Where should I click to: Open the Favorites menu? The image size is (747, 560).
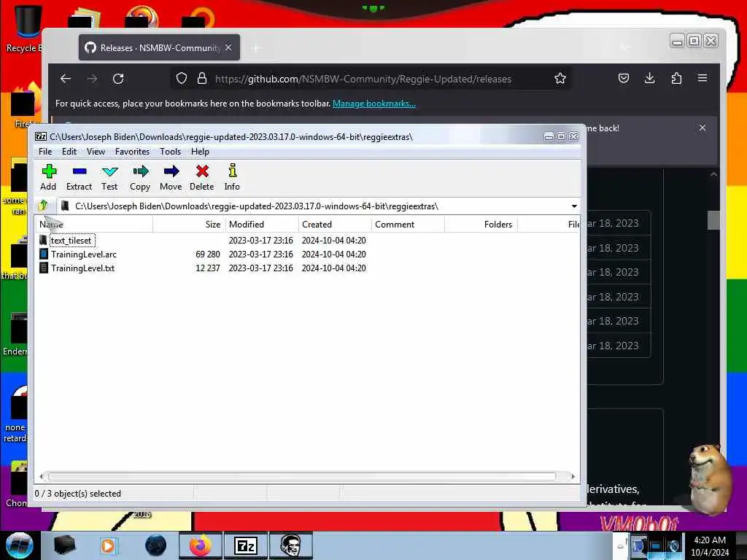pos(133,152)
